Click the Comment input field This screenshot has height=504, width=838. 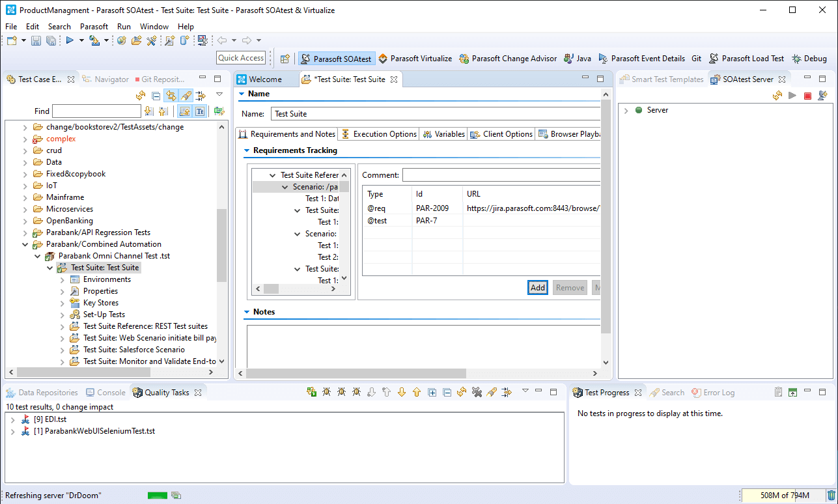click(501, 175)
